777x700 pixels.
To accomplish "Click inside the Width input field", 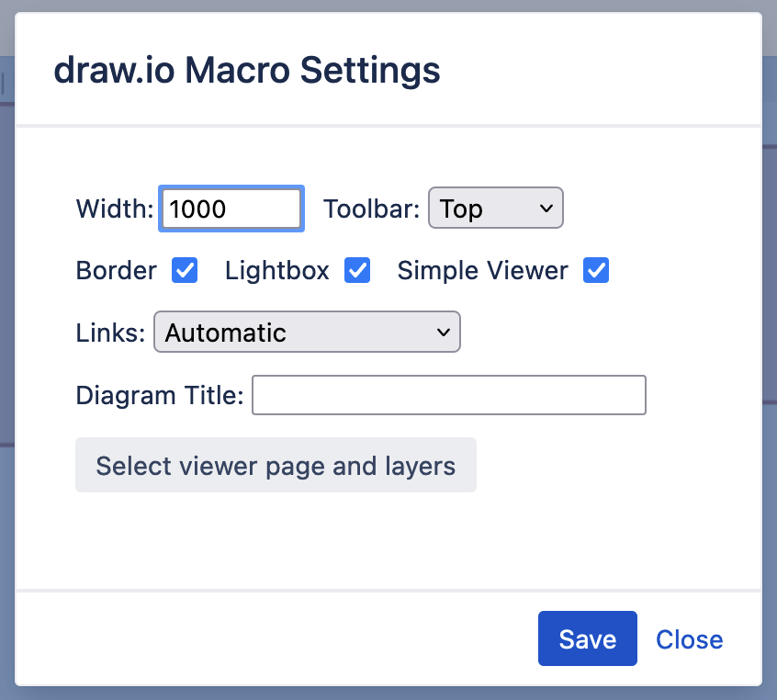I will pos(231,209).
